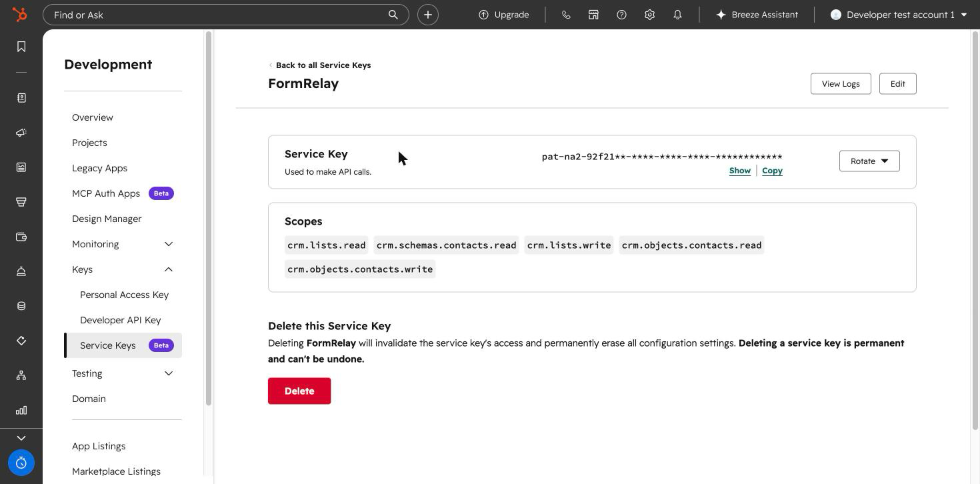The width and height of the screenshot is (980, 484).
Task: Click the crm.schemas.contacts.read scope tag
Action: [446, 245]
